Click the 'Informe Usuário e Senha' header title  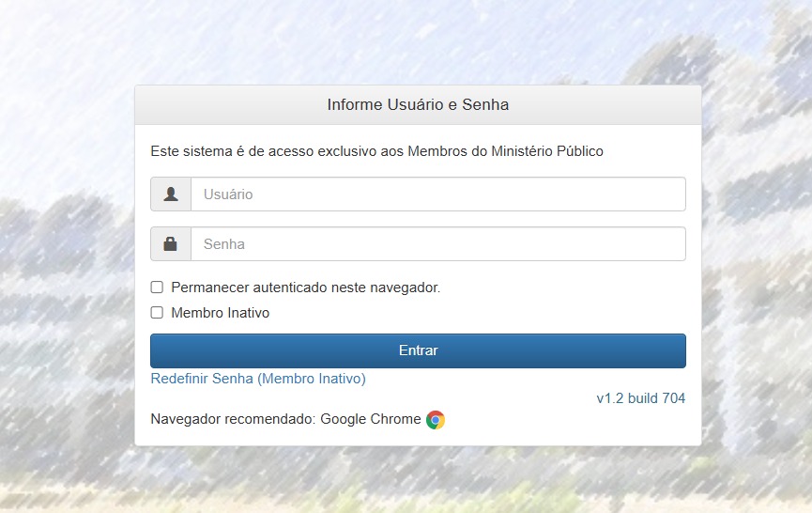click(418, 104)
